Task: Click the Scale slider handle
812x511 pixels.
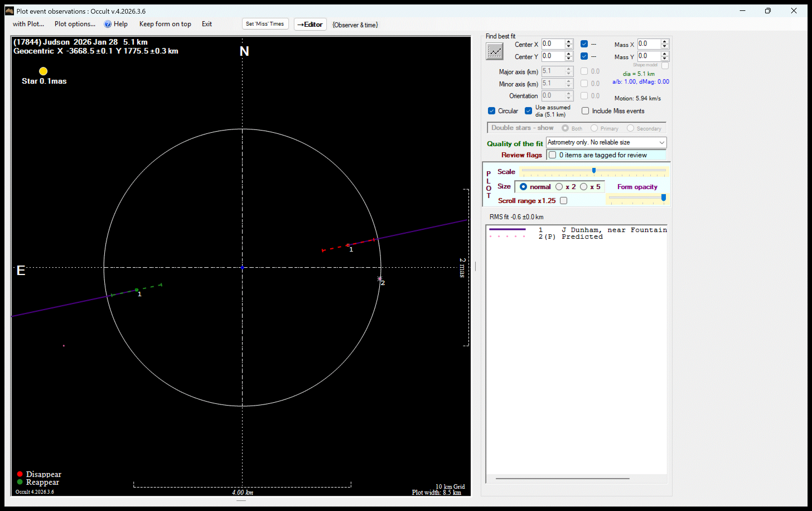Action: [594, 171]
